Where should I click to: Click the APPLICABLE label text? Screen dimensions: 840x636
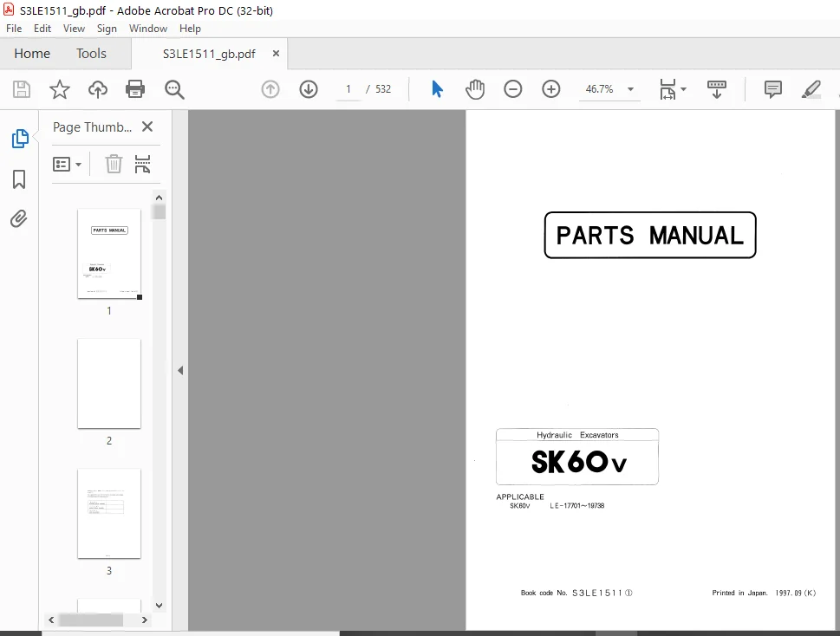(519, 496)
